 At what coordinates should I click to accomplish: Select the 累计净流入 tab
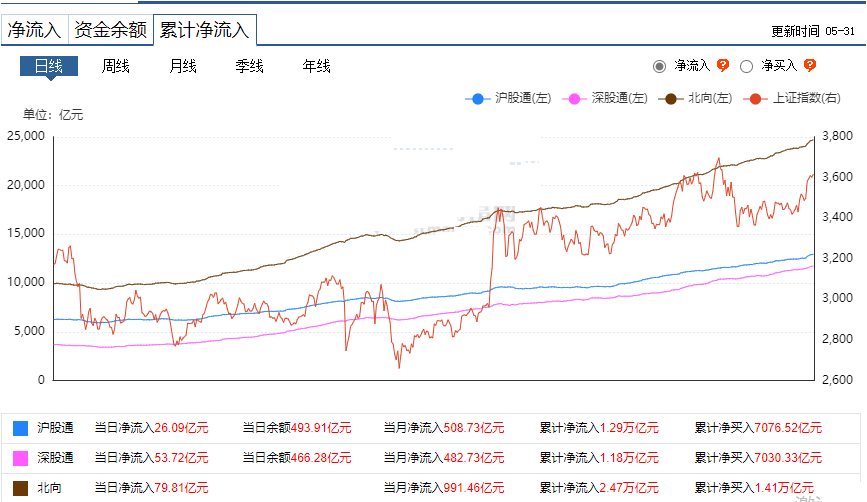[205, 30]
